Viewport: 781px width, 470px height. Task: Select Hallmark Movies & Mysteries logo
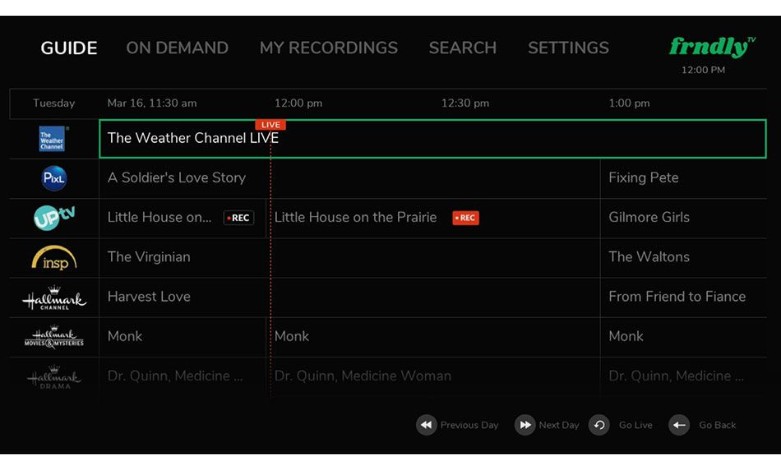54,337
